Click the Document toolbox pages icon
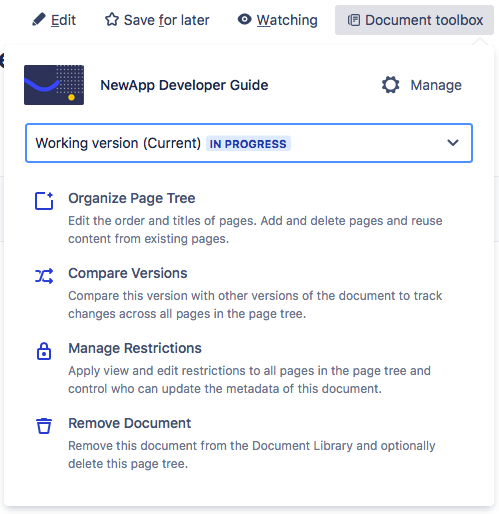 [354, 20]
